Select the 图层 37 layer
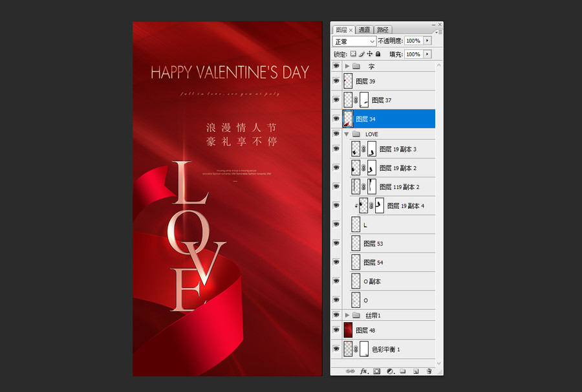The image size is (582, 392). [389, 100]
